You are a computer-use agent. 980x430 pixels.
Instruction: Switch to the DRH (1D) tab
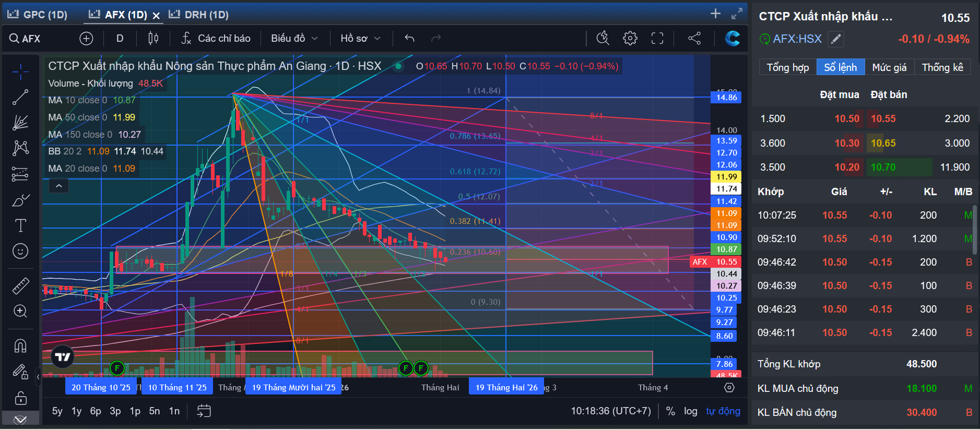tap(199, 15)
